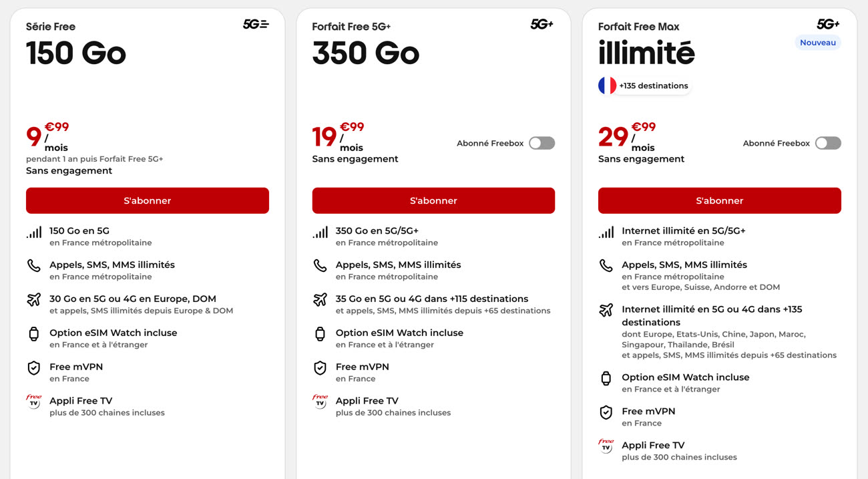Viewport: 868px width, 479px height.
Task: Click the Free TV logo in Série Free
Action: tap(34, 402)
